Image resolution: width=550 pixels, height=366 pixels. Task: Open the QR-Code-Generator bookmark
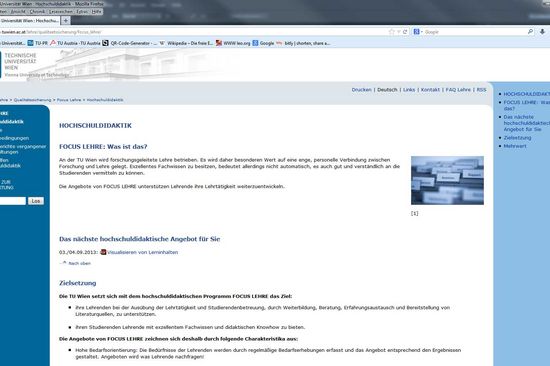(130, 43)
